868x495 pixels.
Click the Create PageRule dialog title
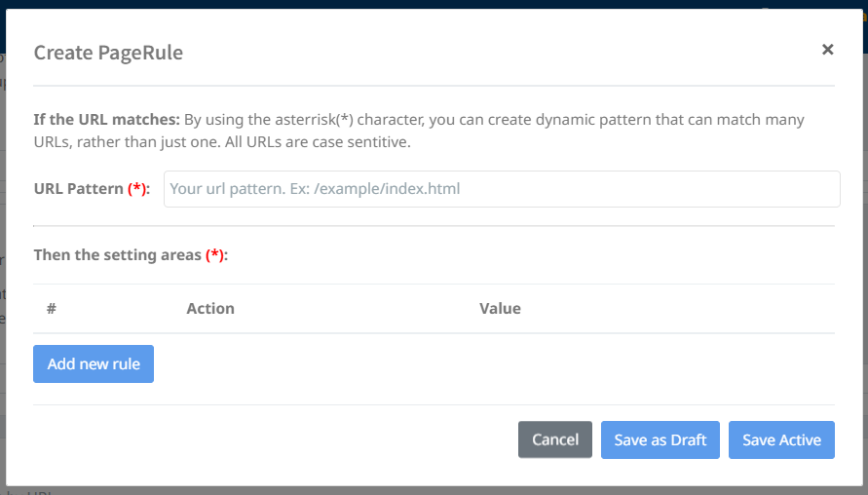108,53
